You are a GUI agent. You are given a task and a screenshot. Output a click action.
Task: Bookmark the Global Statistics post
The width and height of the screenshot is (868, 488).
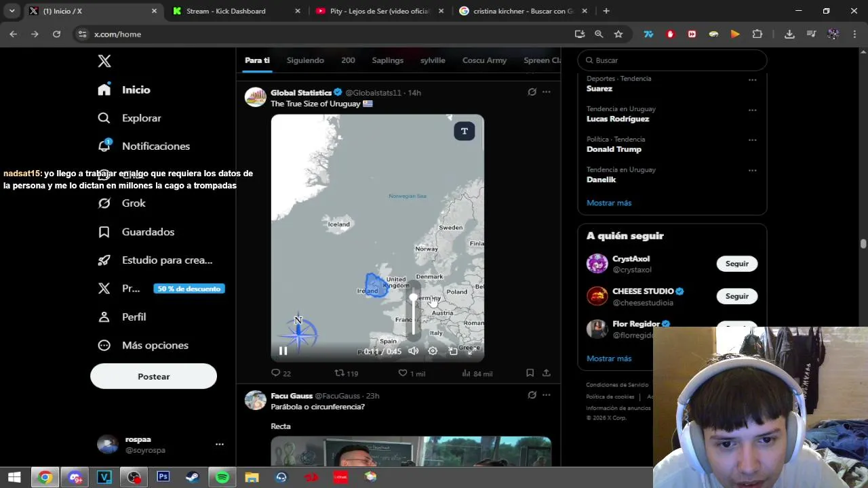530,373
